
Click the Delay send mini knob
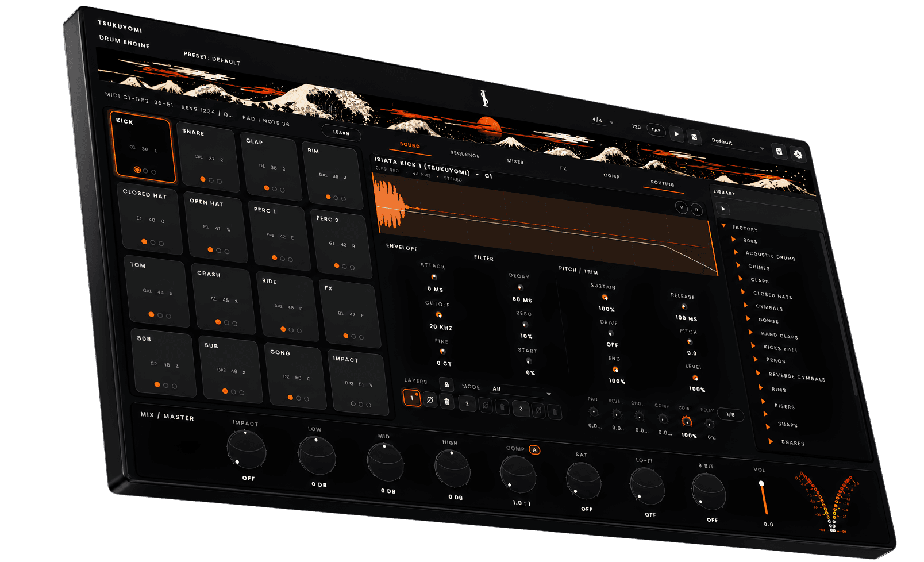click(x=710, y=424)
